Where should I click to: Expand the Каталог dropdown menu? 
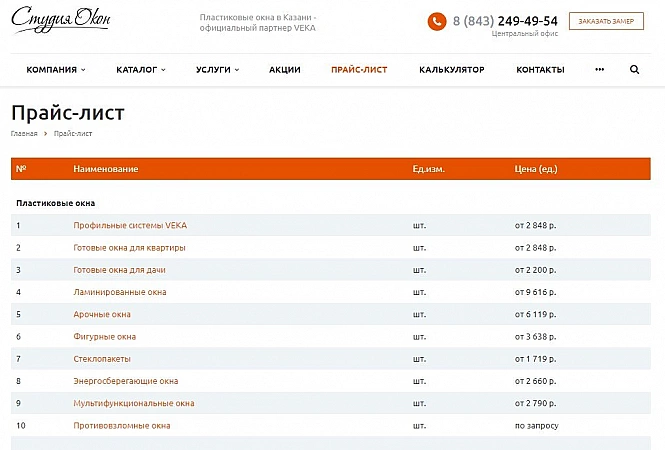click(x=140, y=70)
